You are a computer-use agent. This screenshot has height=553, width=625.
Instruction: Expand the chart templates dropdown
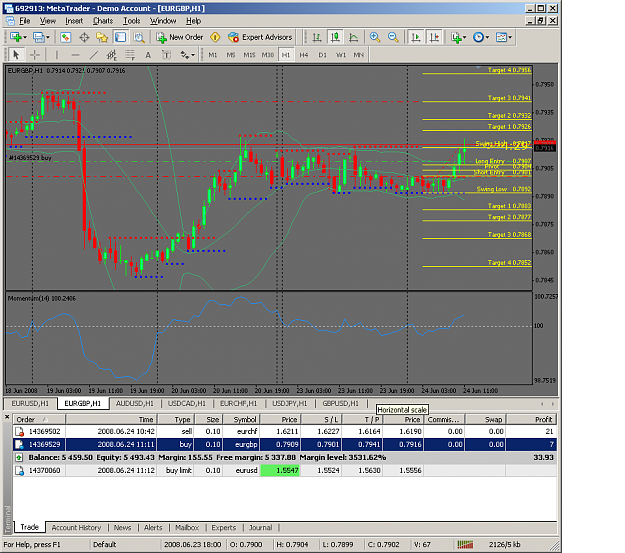(x=510, y=37)
